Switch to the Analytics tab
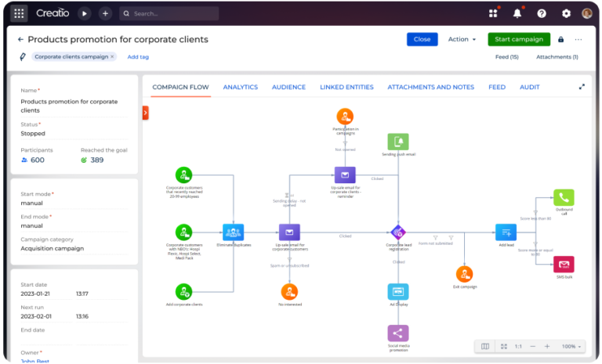Screen dimensions: 602x364 [x=241, y=87]
